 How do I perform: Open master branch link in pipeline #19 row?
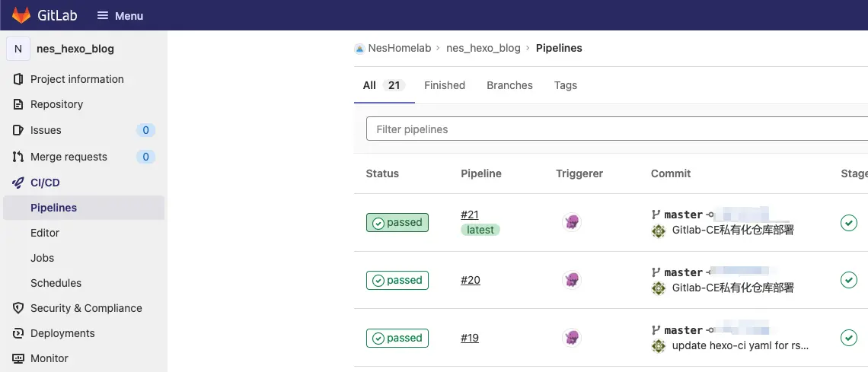(x=683, y=330)
